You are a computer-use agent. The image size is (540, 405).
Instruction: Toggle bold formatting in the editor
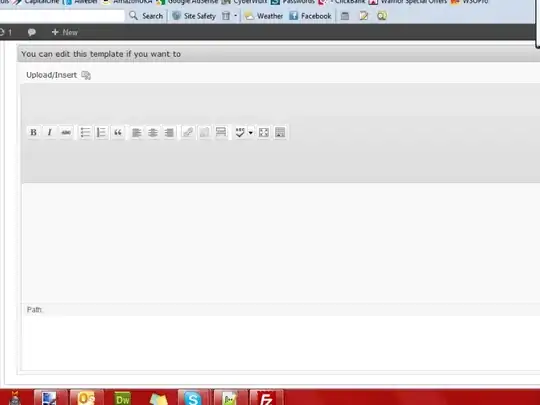click(x=33, y=132)
